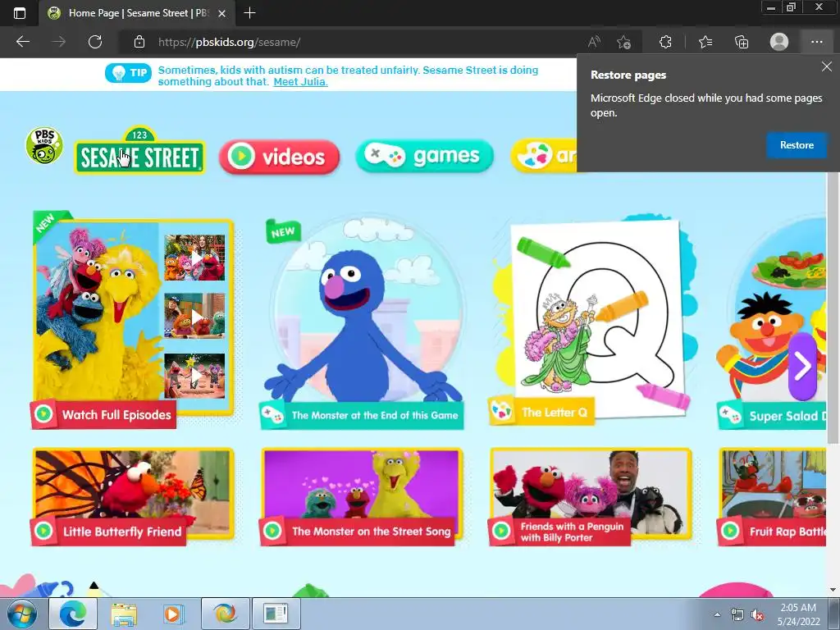Viewport: 840px width, 630px height.
Task: Click play icon on Monster on the Street Song label
Action: (x=272, y=531)
